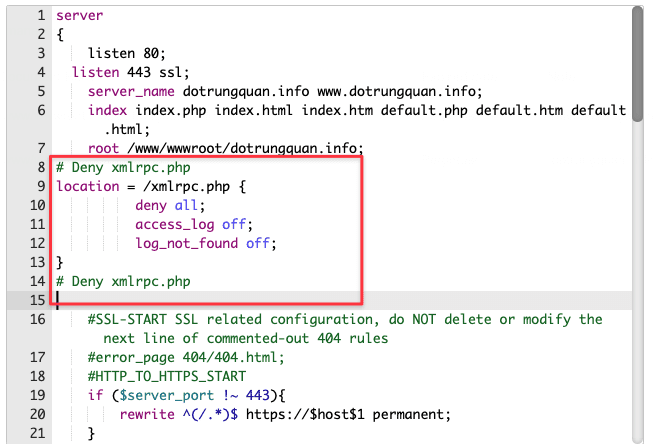Click '#error_page 404/404.html;' comment
The height and width of the screenshot is (444, 653).
[x=186, y=358]
